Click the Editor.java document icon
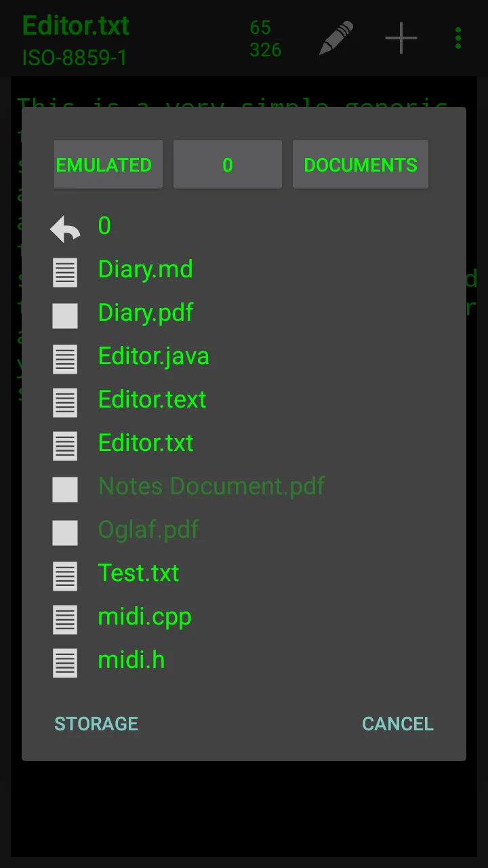Viewport: 488px width, 868px height. click(x=65, y=359)
